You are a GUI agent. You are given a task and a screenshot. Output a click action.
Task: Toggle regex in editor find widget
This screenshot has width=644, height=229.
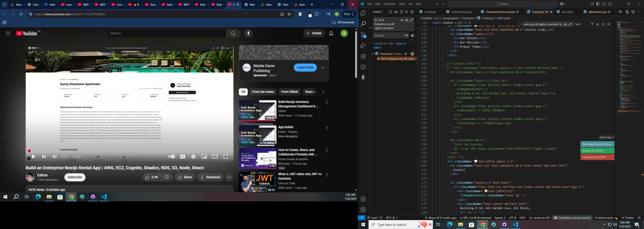point(570,24)
